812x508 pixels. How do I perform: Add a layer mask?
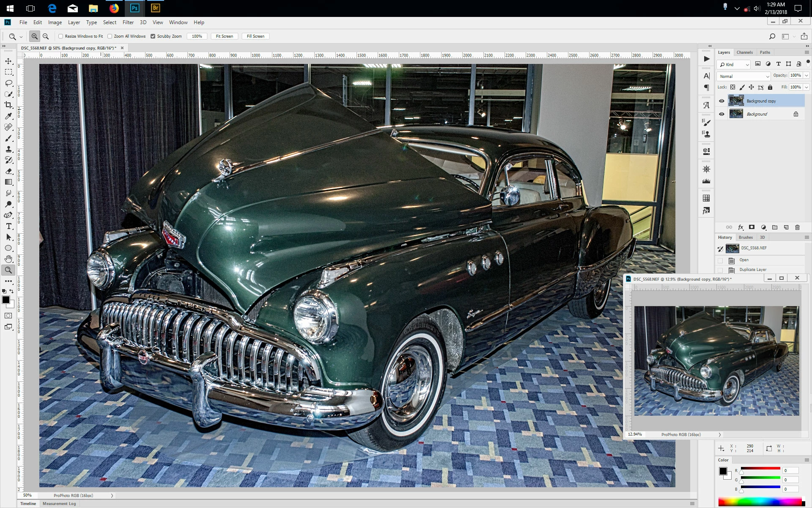tap(752, 227)
